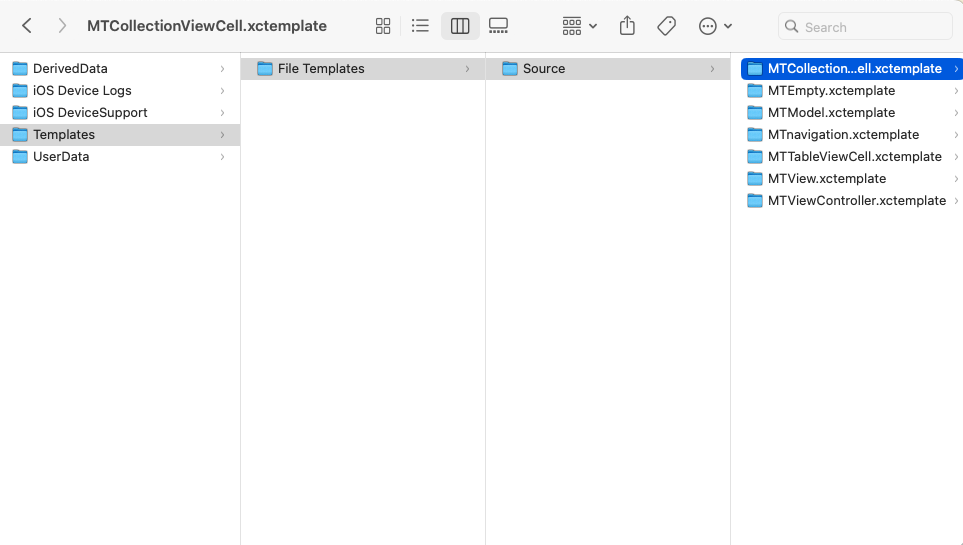Click the window title MTCollectionViewCell.xctemplate
This screenshot has width=963, height=545.
207,26
